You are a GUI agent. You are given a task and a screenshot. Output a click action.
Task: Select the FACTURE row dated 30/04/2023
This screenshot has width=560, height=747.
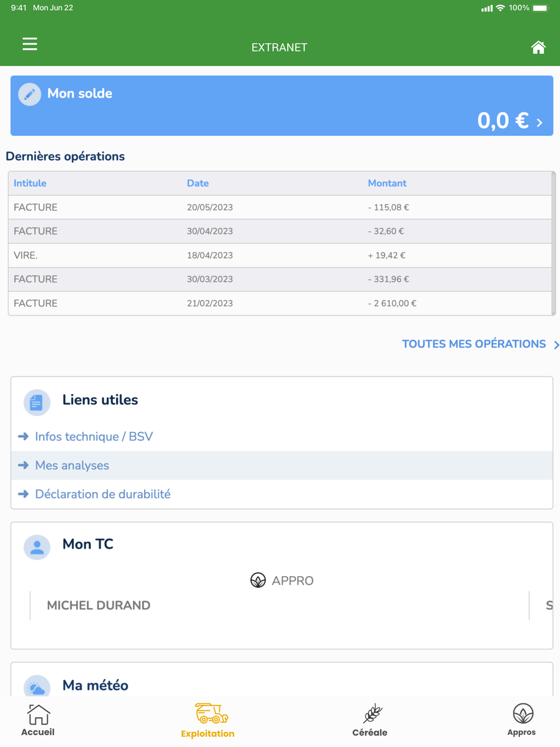[280, 231]
